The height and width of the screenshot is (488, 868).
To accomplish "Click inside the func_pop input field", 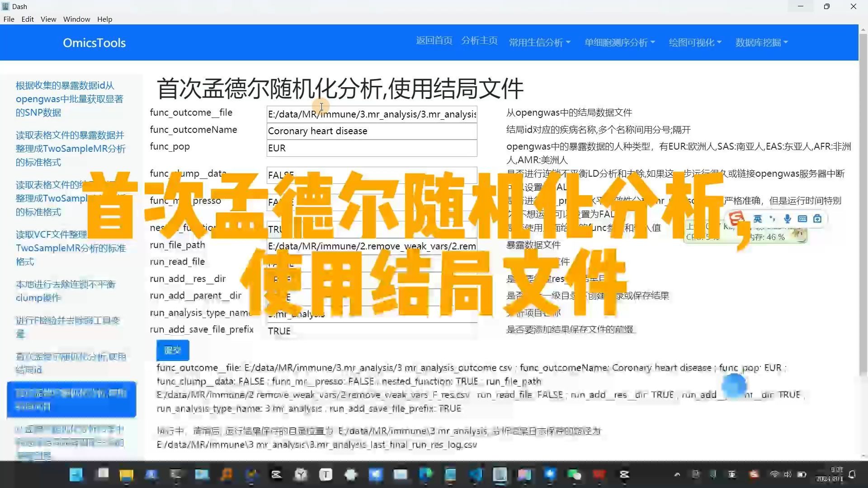I will click(x=372, y=148).
